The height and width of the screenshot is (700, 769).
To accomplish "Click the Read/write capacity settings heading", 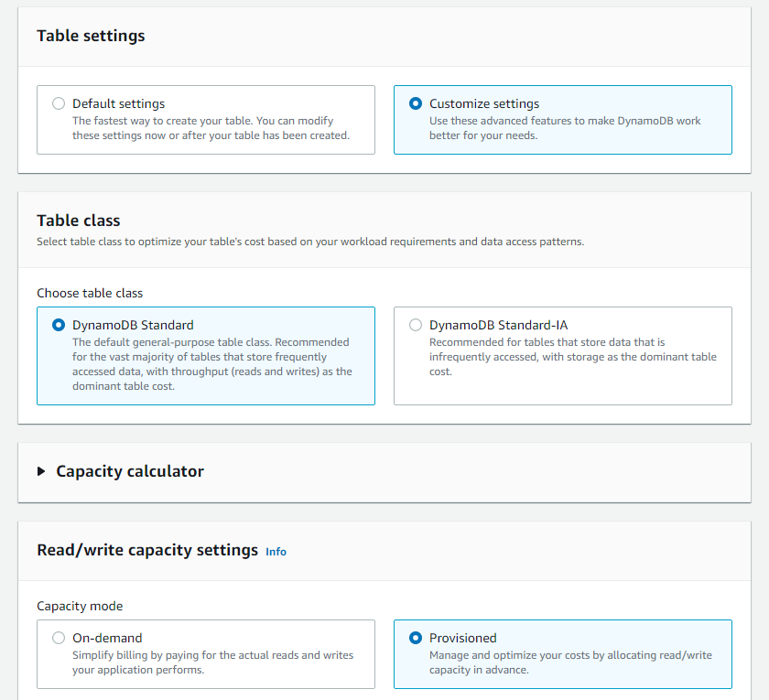I will click(147, 550).
